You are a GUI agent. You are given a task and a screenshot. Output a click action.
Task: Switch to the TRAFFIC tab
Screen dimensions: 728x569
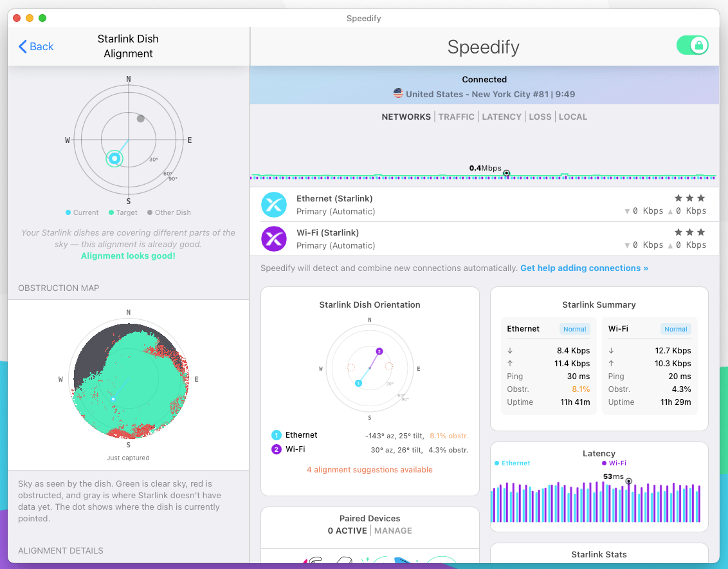coord(457,117)
